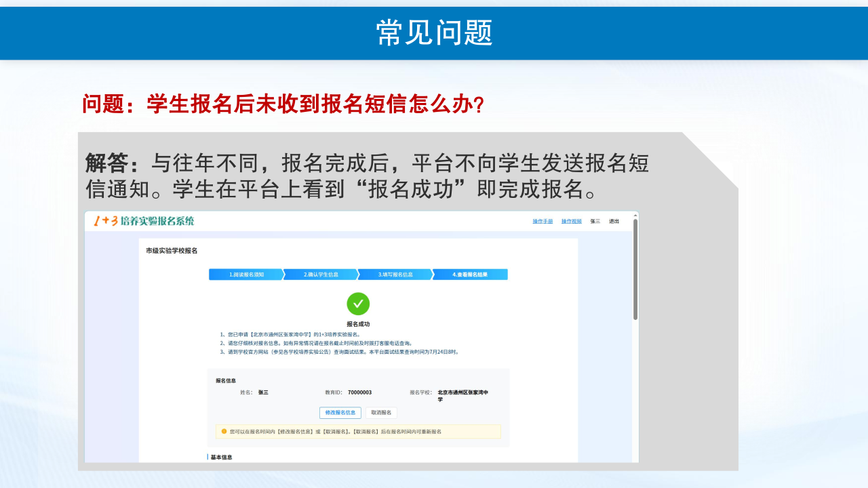Click the orange warning icon in notice bar

coord(224,431)
